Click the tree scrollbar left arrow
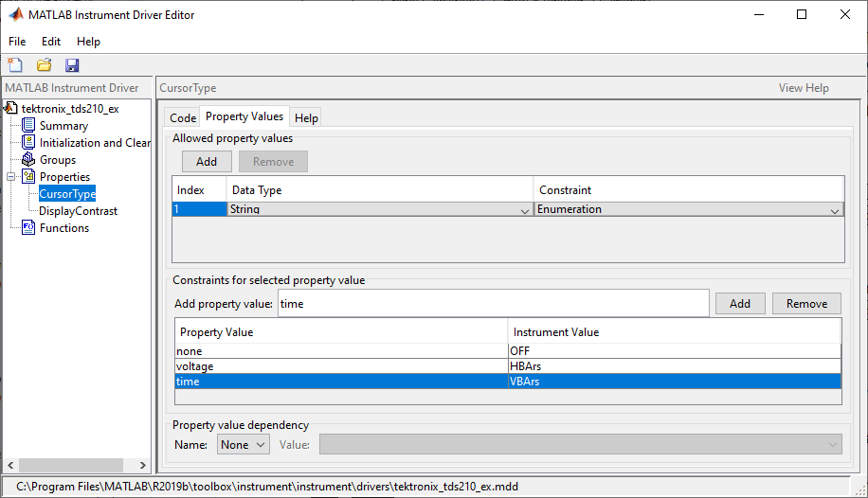This screenshot has width=868, height=498. coord(10,465)
